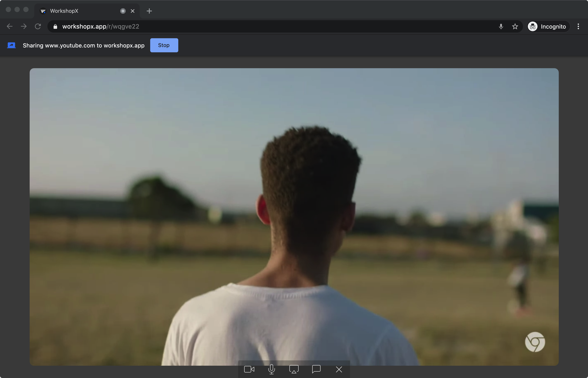Go forward to next page
Image resolution: width=588 pixels, height=378 pixels.
[x=24, y=27]
